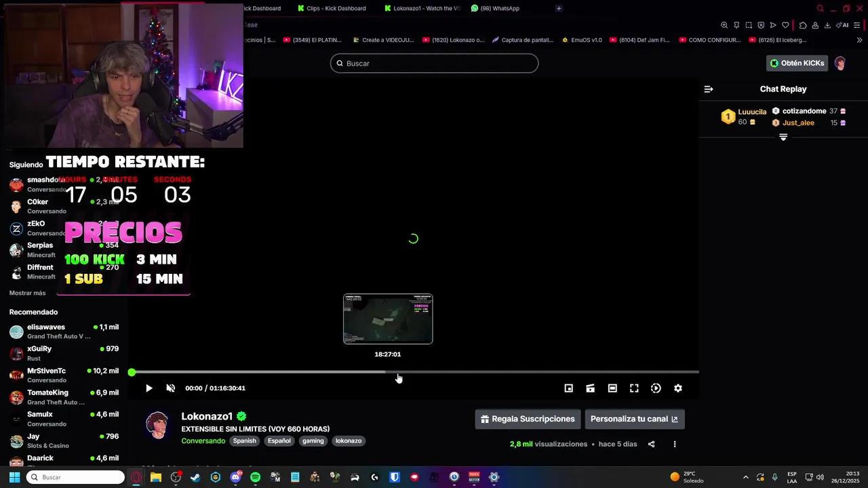Viewport: 868px width, 488px height.
Task: Switch to Clips - Kick Dashboard tab
Action: [x=332, y=8]
